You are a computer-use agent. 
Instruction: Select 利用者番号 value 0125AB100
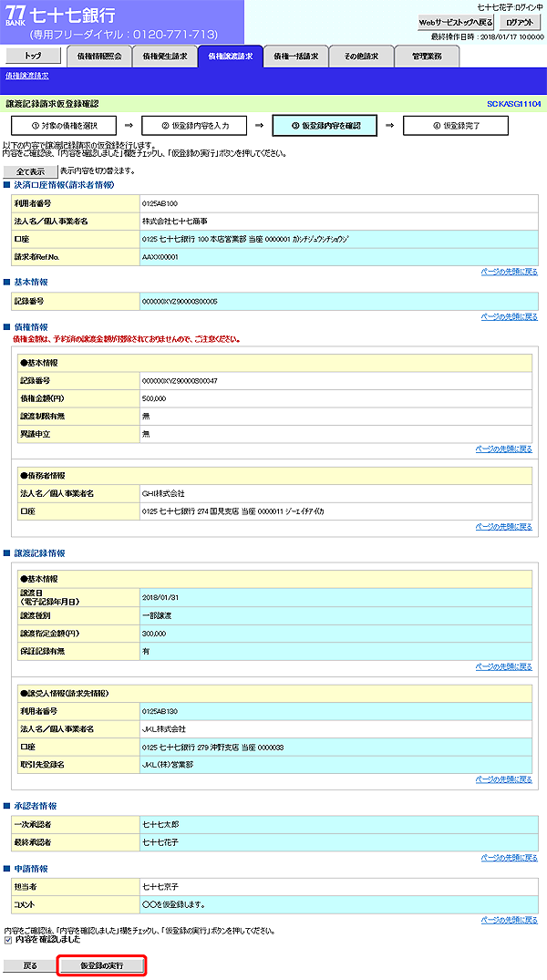coord(160,204)
